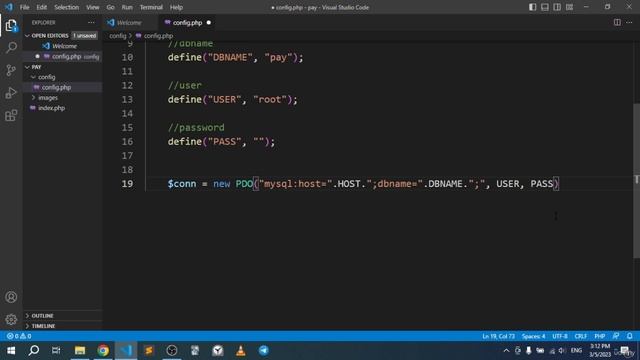Click the editor vertical scrollbar
The height and width of the screenshot is (360, 640).
tap(636, 181)
